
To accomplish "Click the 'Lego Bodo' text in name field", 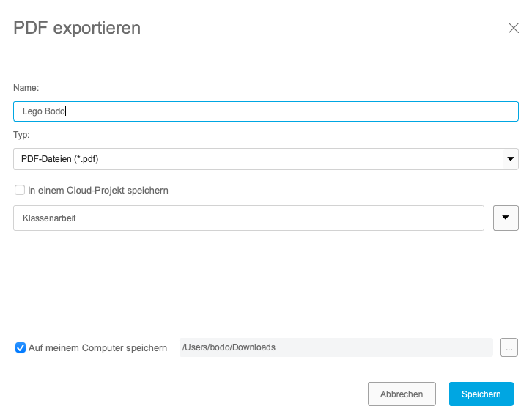I will [44, 111].
